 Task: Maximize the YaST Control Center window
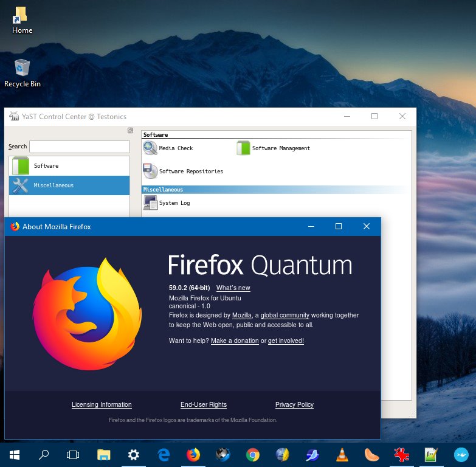click(374, 116)
